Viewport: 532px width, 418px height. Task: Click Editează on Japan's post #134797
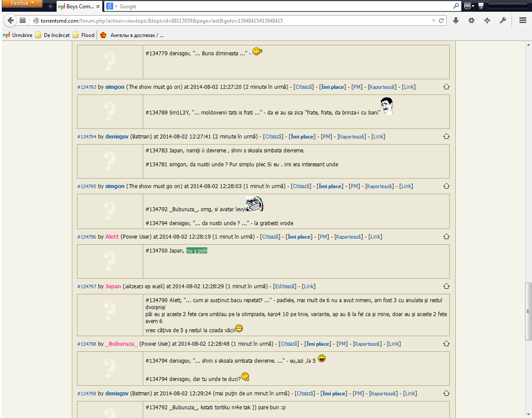click(x=285, y=287)
